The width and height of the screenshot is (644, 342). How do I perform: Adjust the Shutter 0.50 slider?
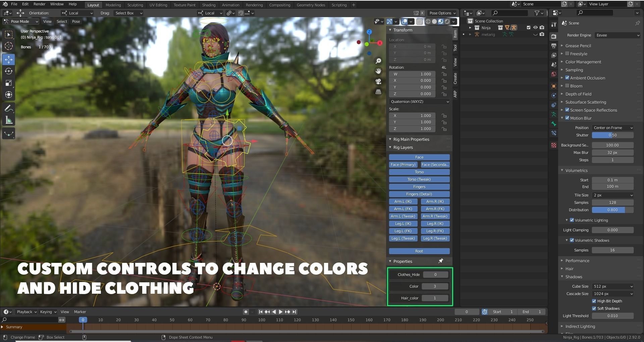[x=612, y=135]
